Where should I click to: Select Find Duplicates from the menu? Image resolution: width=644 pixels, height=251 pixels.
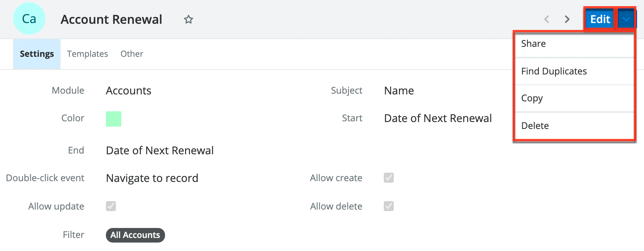[x=554, y=71]
